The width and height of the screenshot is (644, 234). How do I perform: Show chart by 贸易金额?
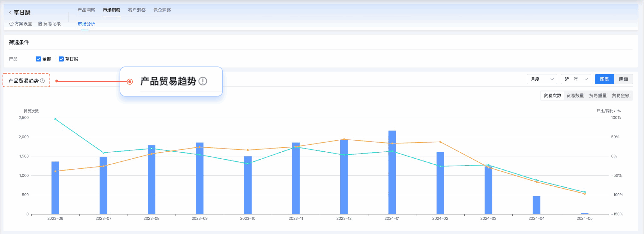tap(620, 96)
